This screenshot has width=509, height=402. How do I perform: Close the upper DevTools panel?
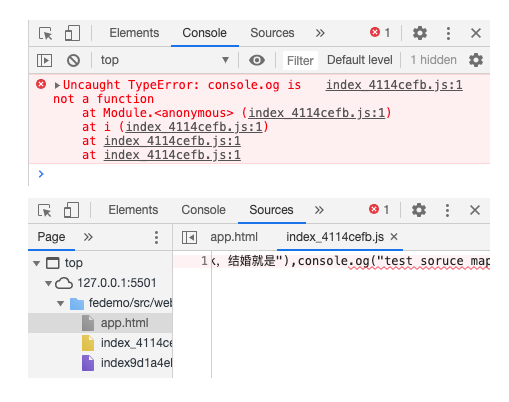click(476, 33)
